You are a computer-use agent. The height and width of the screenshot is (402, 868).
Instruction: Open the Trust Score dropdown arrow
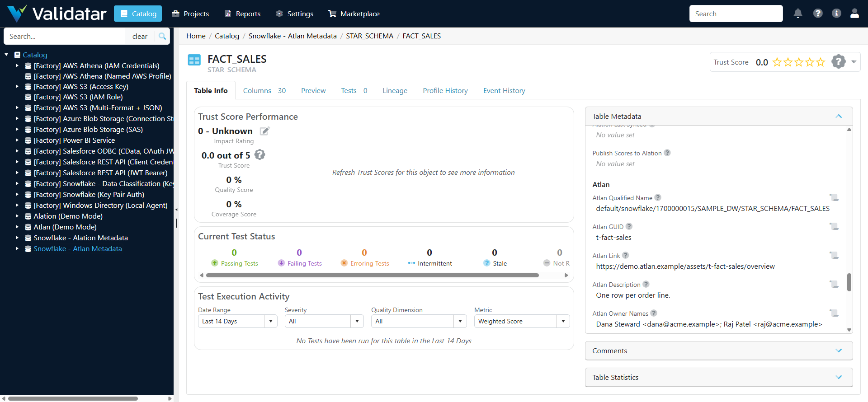pos(854,62)
